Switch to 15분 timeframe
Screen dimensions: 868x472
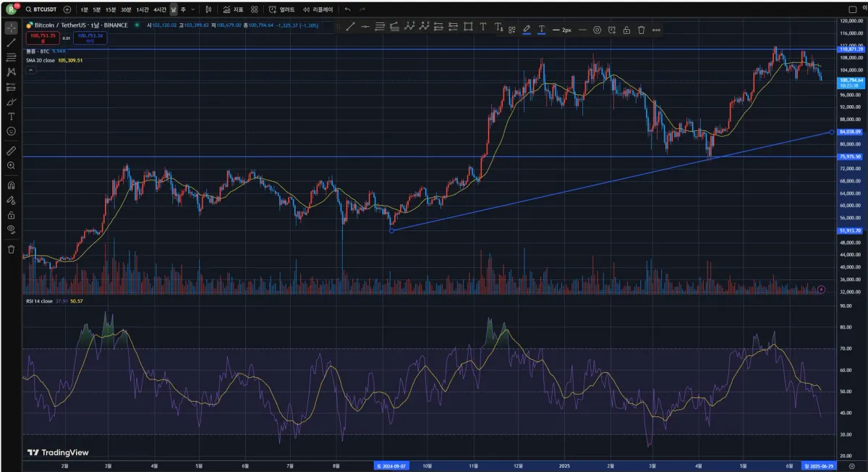[110, 9]
